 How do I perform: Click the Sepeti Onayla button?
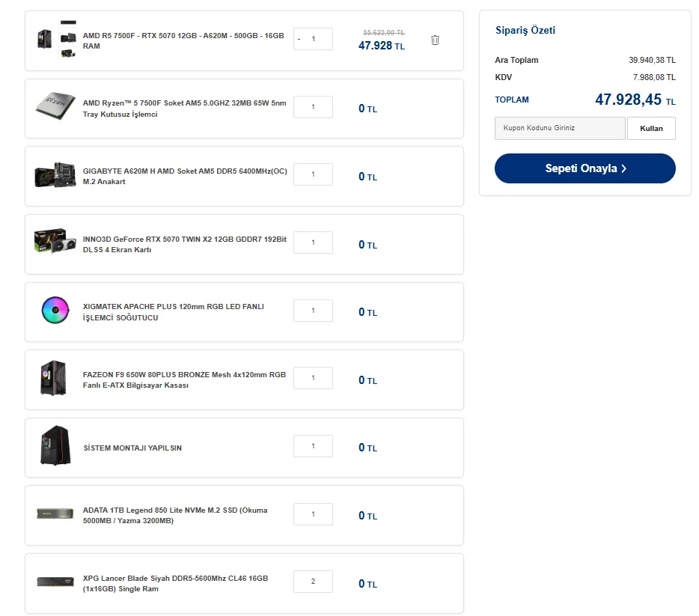coord(584,168)
